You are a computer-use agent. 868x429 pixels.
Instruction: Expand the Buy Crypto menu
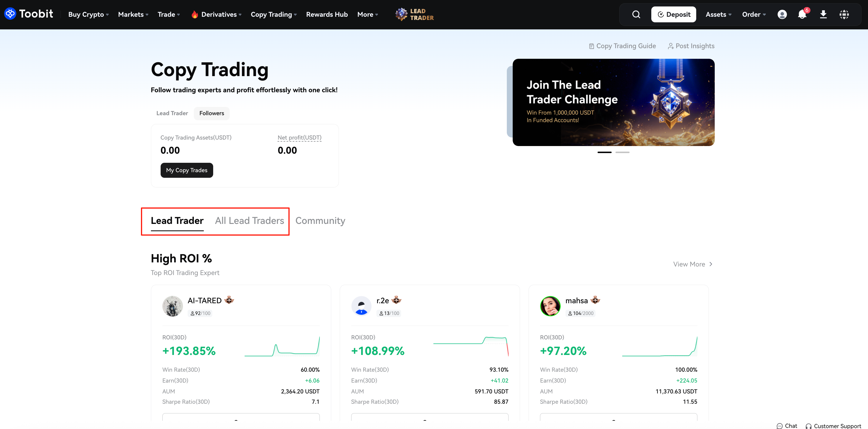point(88,14)
